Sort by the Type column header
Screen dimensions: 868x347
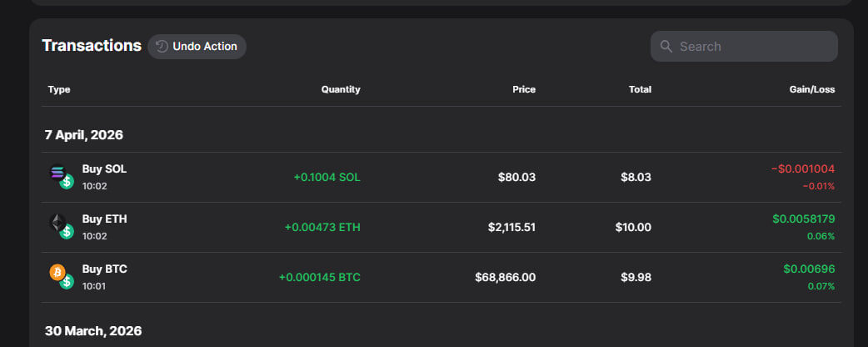pyautogui.click(x=59, y=89)
